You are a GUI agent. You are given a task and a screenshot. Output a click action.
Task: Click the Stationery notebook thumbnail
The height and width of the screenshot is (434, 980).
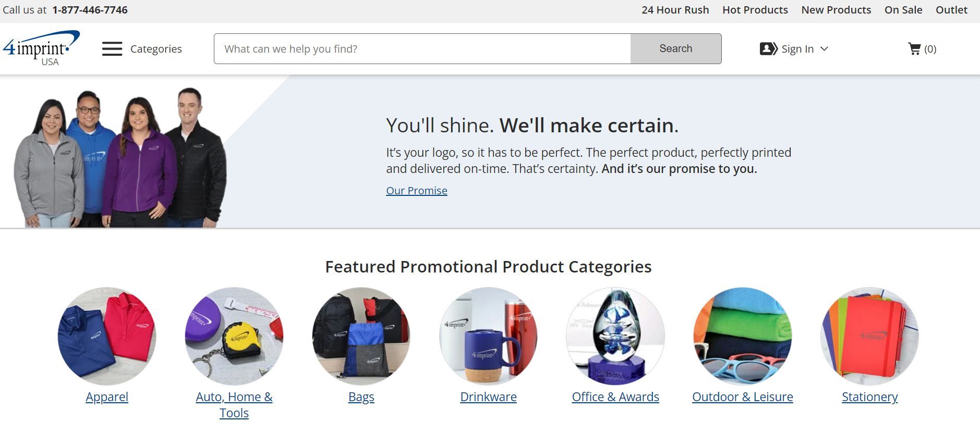(869, 336)
